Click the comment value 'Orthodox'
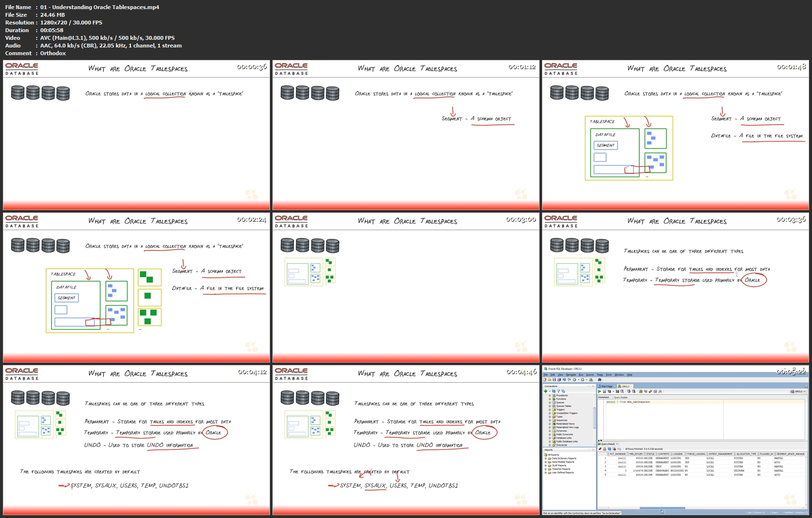 [x=53, y=53]
